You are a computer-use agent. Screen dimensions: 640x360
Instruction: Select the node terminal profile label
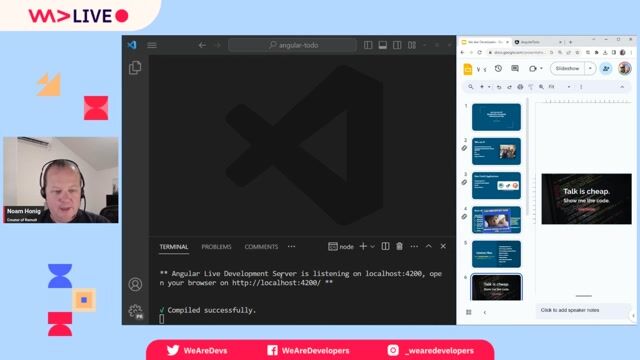tap(341, 247)
